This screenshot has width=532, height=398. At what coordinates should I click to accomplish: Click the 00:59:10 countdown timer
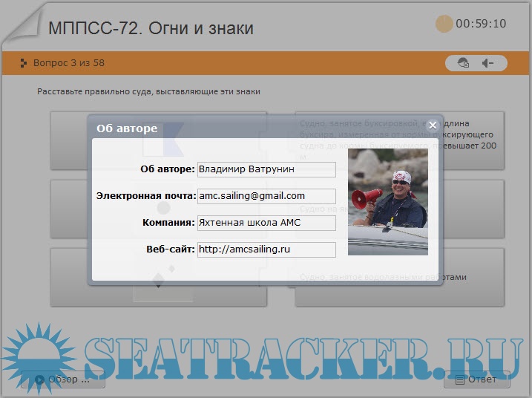coord(481,24)
